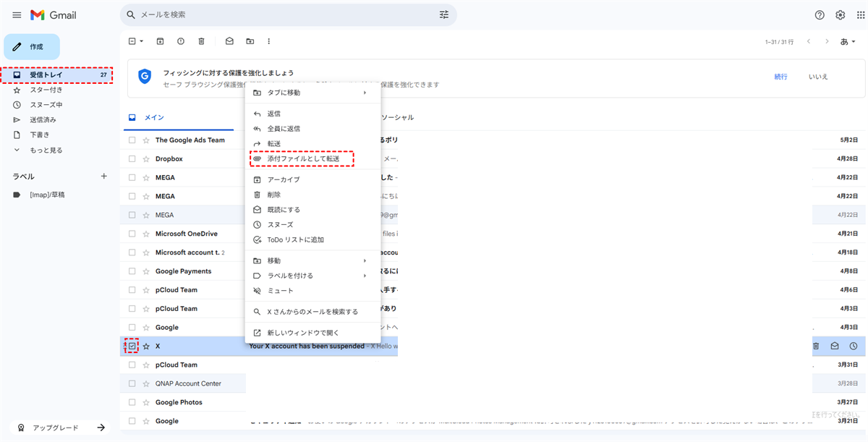Open the settings gear icon

tap(840, 14)
